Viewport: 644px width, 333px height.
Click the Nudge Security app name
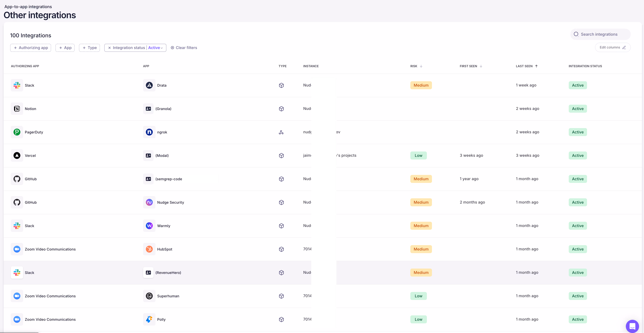point(170,202)
